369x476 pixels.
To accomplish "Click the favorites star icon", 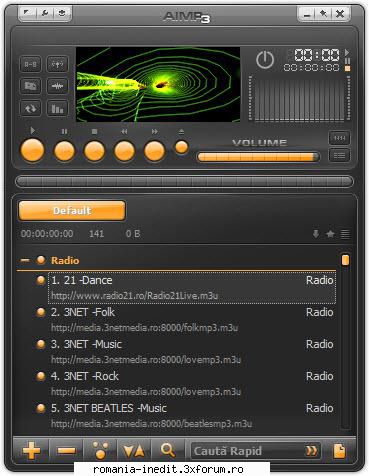I will tap(330, 234).
